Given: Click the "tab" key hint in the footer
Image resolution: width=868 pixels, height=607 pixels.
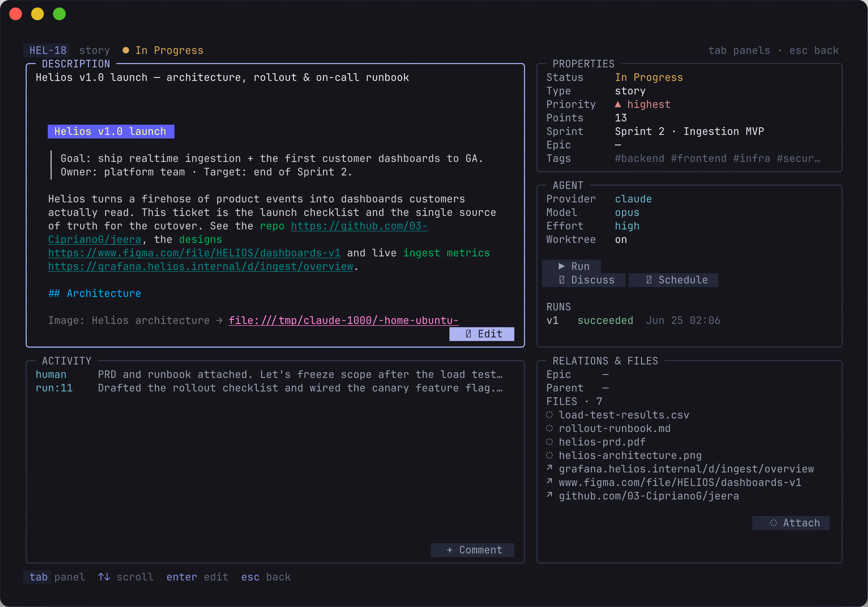Looking at the screenshot, I should [x=38, y=577].
